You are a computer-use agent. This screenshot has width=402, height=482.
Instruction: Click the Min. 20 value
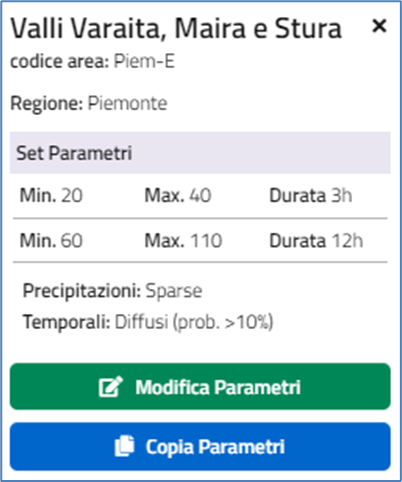coord(51,195)
